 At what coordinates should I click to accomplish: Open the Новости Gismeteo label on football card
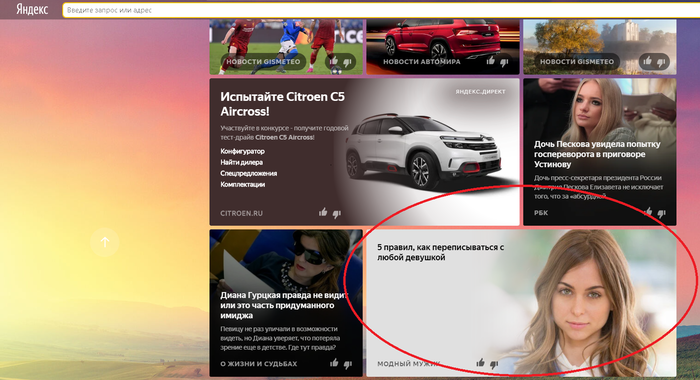(x=263, y=62)
